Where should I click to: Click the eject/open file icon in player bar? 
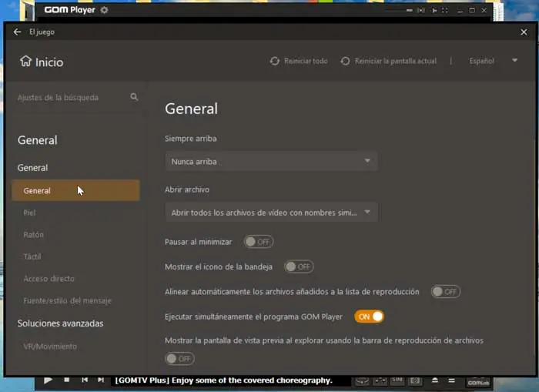coord(435,380)
